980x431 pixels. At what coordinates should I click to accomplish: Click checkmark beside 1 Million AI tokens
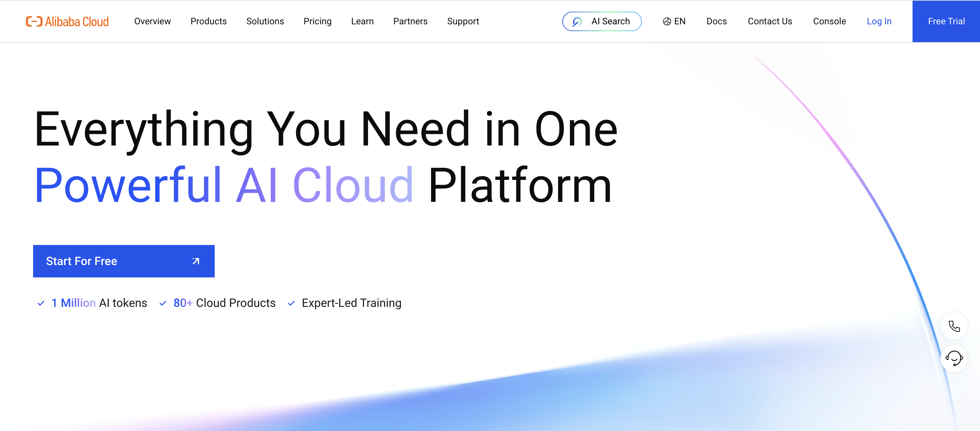pyautogui.click(x=41, y=303)
